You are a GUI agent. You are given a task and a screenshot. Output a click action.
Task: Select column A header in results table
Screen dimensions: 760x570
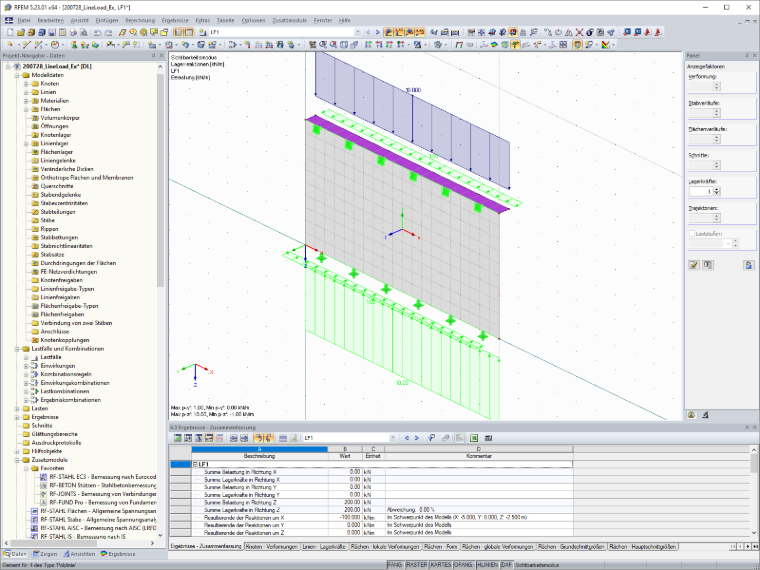[259, 449]
